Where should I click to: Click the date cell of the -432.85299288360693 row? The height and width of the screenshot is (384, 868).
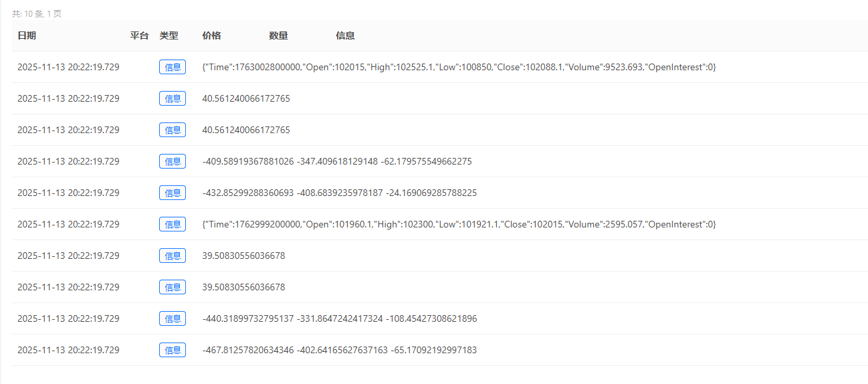68,193
